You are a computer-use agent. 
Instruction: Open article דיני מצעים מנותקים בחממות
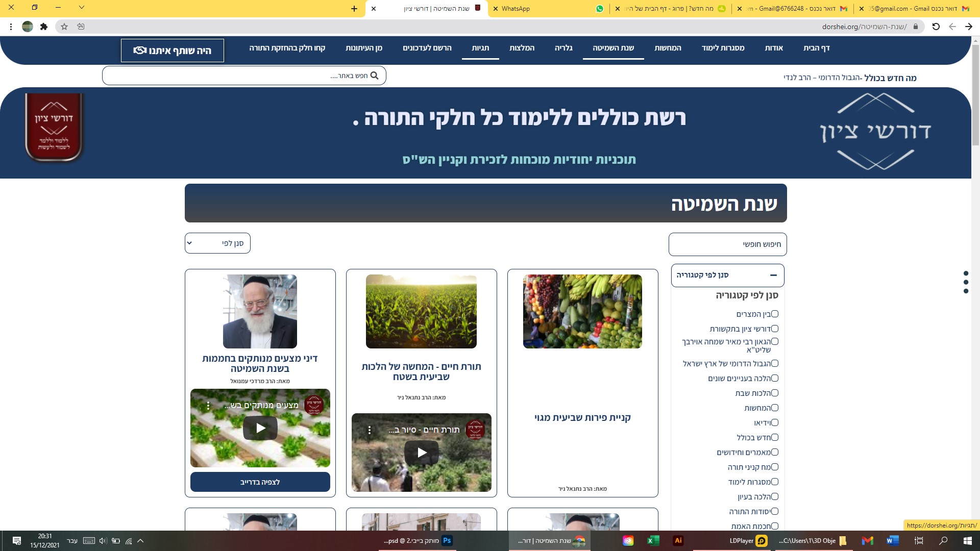[260, 364]
